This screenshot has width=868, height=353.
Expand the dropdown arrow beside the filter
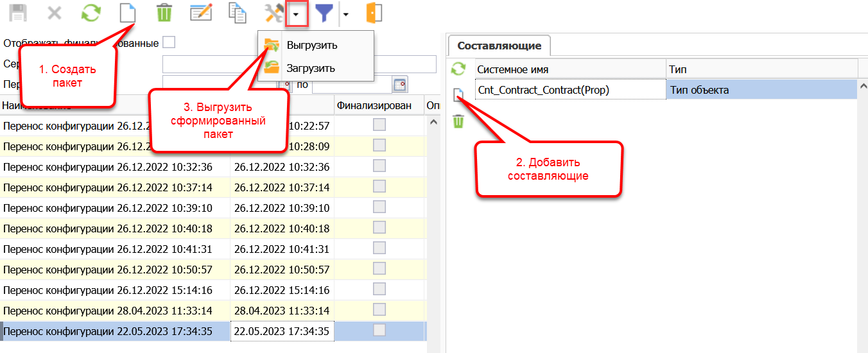(345, 13)
